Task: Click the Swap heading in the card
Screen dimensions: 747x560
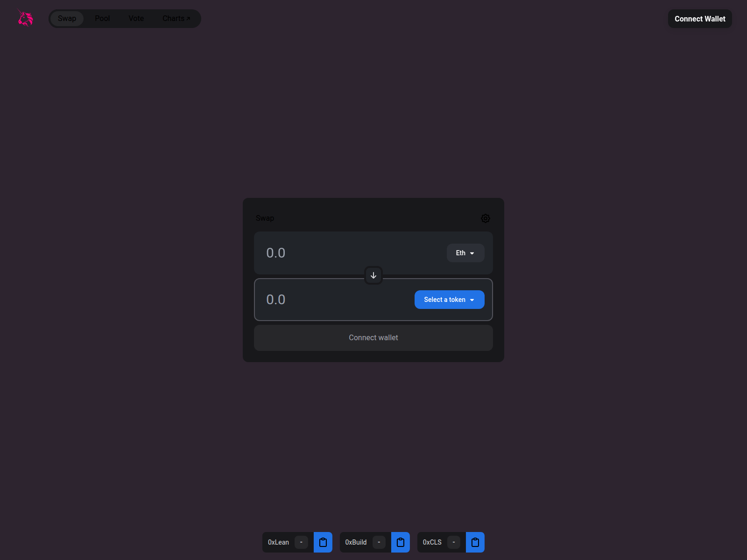Action: pos(265,218)
